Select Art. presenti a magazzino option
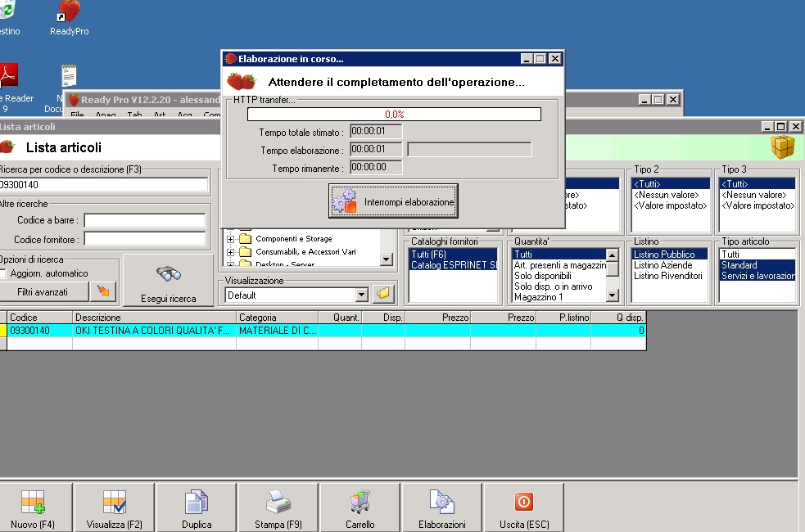Viewport: 805px width, 532px height. (559, 264)
